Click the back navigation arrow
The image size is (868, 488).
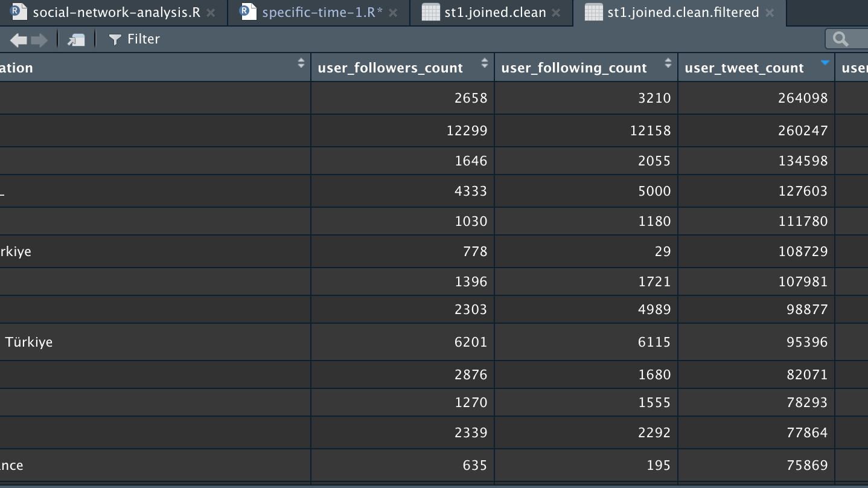[18, 40]
